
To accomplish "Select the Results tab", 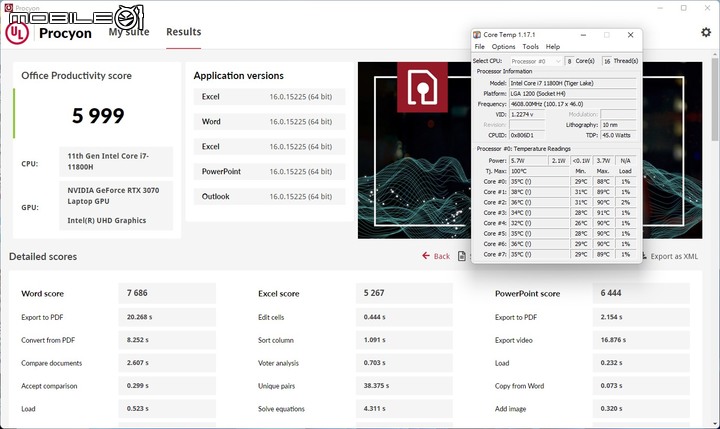I will [x=184, y=32].
